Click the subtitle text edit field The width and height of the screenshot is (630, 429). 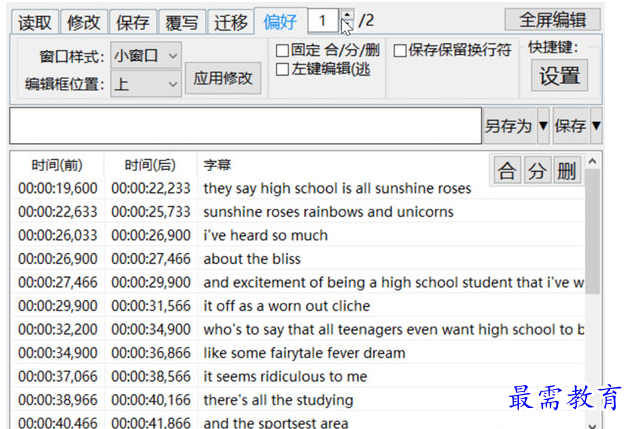click(245, 127)
